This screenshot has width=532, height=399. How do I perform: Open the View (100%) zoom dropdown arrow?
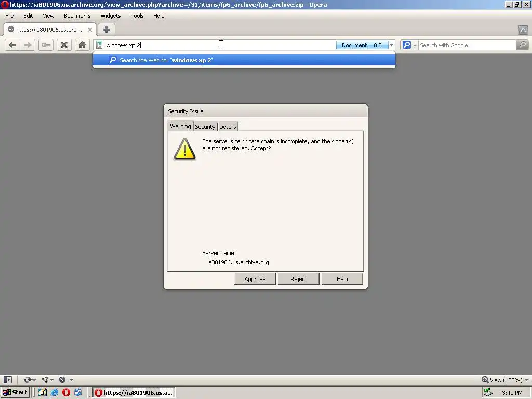(527, 380)
